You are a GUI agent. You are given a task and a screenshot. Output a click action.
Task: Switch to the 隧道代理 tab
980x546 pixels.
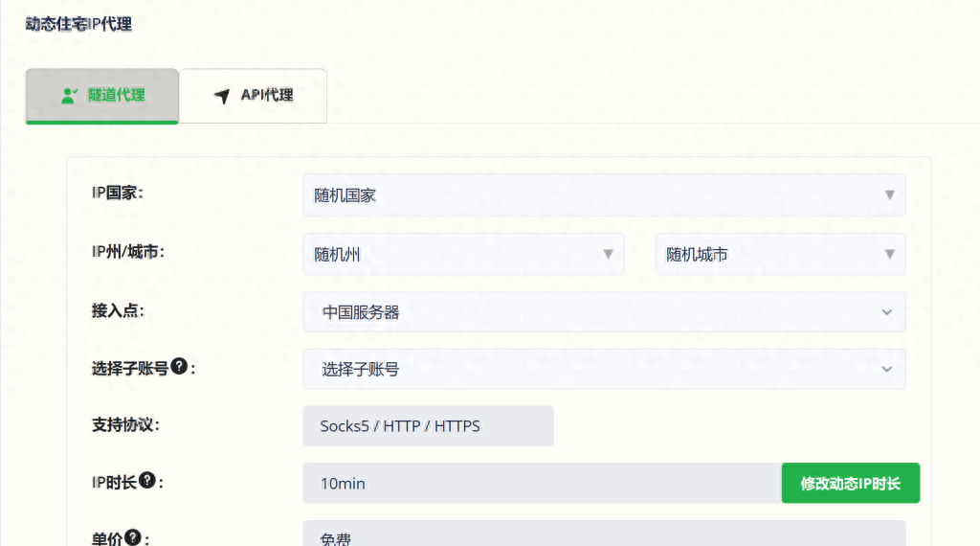[101, 96]
